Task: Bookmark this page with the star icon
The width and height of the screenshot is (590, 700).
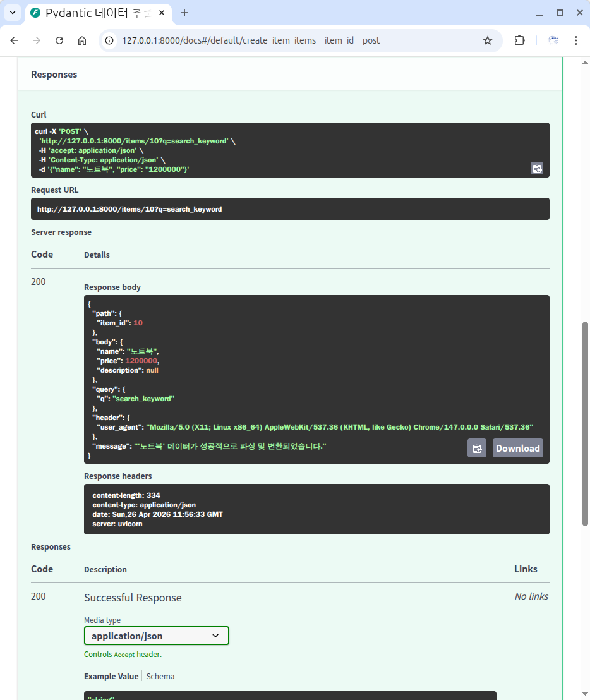Action: (488, 40)
